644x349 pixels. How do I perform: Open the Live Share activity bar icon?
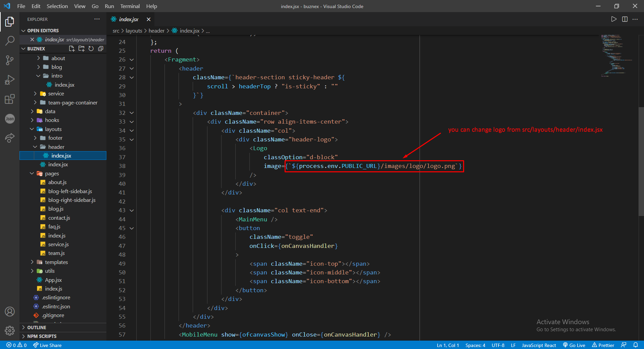click(10, 138)
